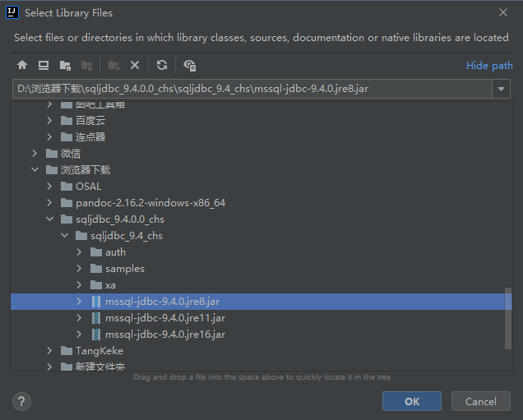
Task: Select the pandoc-2.16.2-windows-x86_64 folder name
Action: pos(150,203)
